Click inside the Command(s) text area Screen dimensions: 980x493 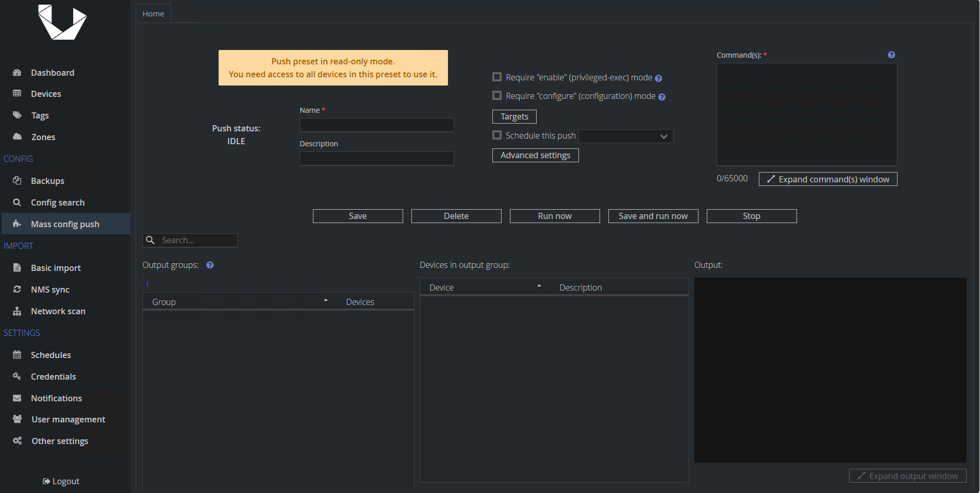click(x=807, y=114)
